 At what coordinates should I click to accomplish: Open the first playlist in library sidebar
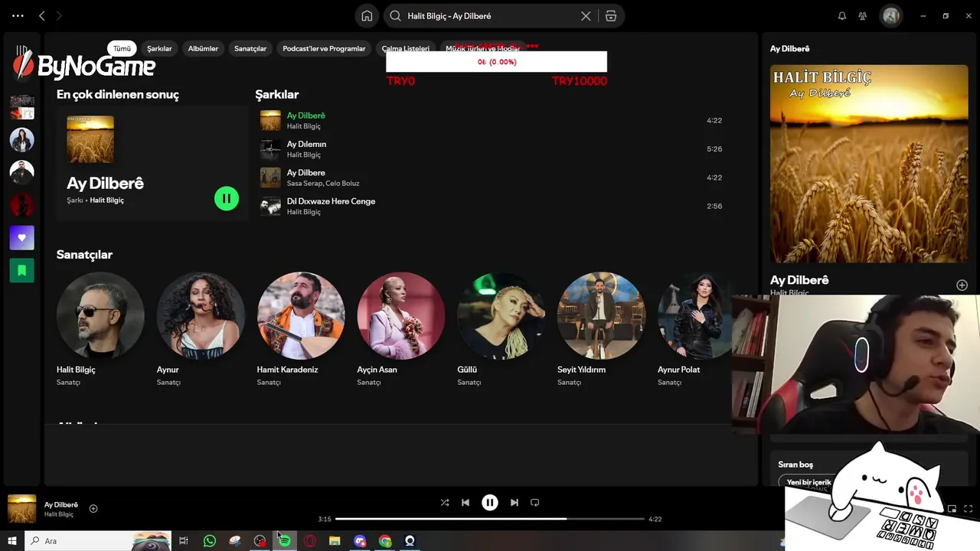pos(21,107)
